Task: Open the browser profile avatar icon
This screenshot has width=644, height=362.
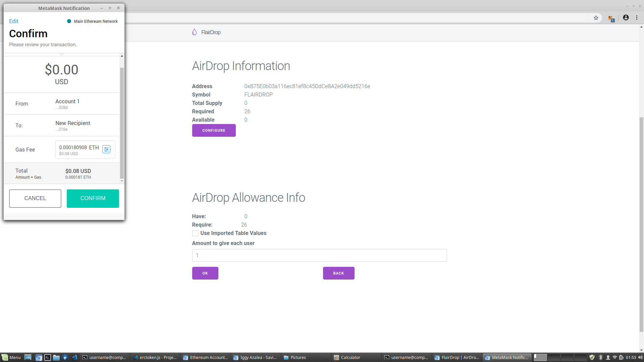Action: click(626, 18)
